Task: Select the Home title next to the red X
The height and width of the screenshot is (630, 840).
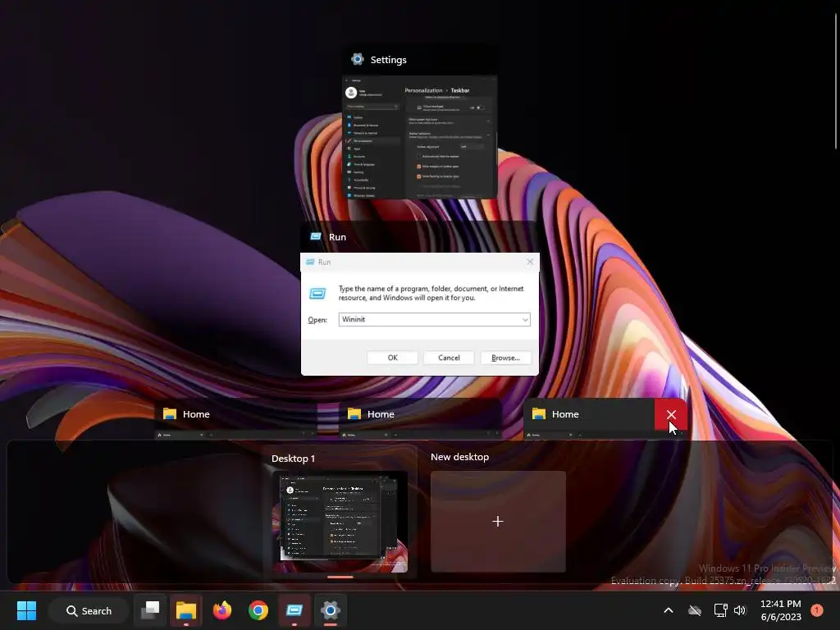Action: pyautogui.click(x=565, y=414)
